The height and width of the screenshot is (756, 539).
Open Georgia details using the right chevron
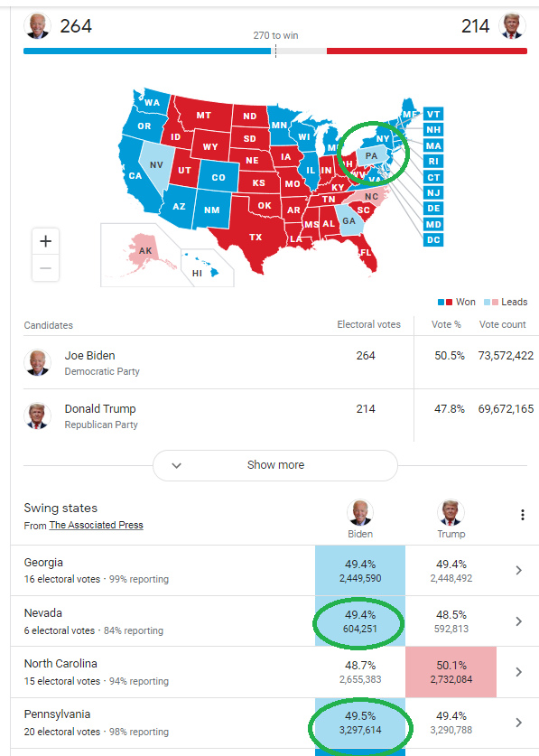click(519, 570)
